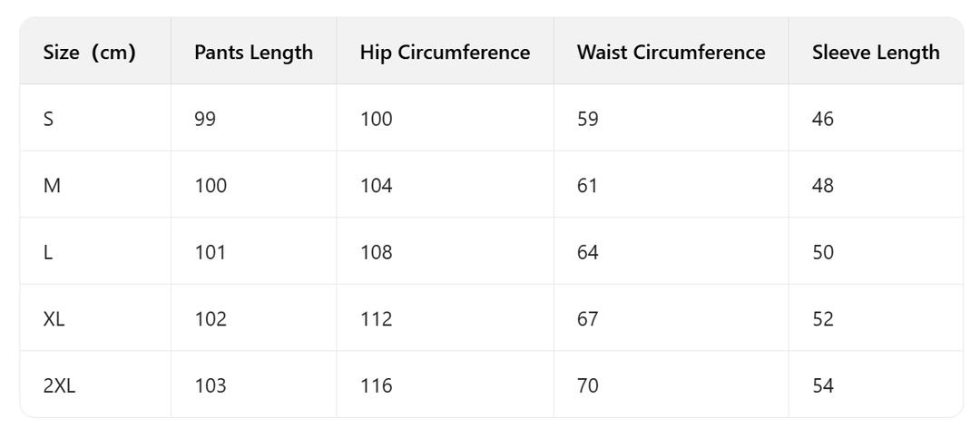Click pants length value 99
Image resolution: width=980 pixels, height=428 pixels.
pos(205,119)
